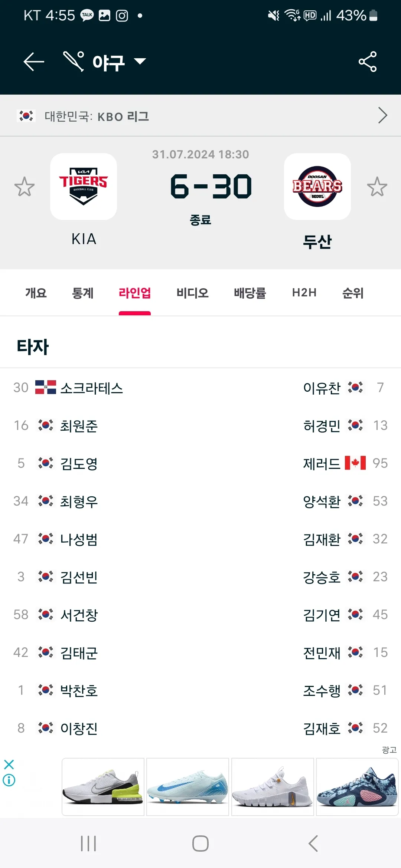Open player 김도영

79,464
